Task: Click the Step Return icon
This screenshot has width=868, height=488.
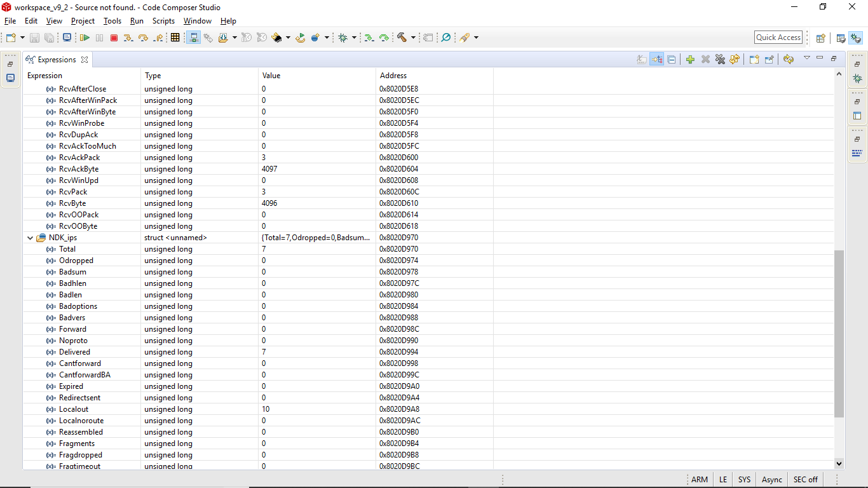Action: tap(158, 38)
